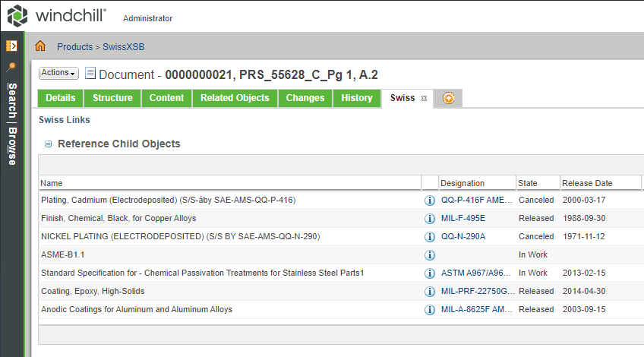Open info for Coating, Epoxy, High-Solids row
The height and width of the screenshot is (357, 644).
pyautogui.click(x=430, y=291)
